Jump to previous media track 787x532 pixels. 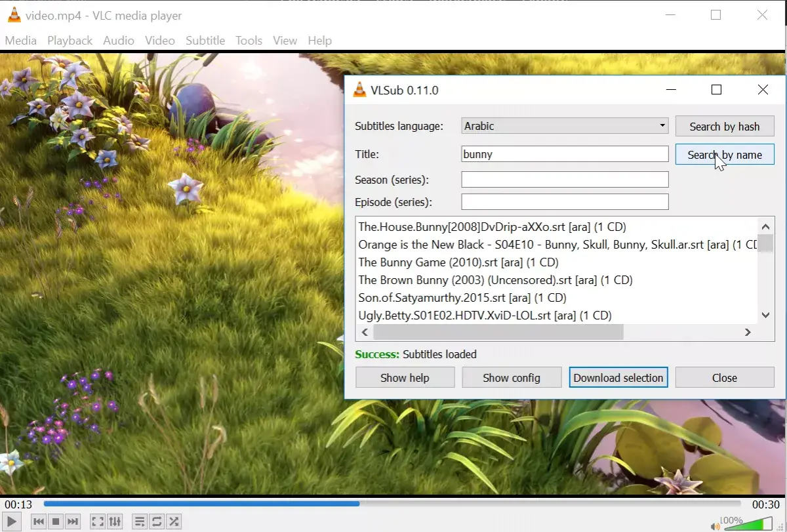click(39, 522)
